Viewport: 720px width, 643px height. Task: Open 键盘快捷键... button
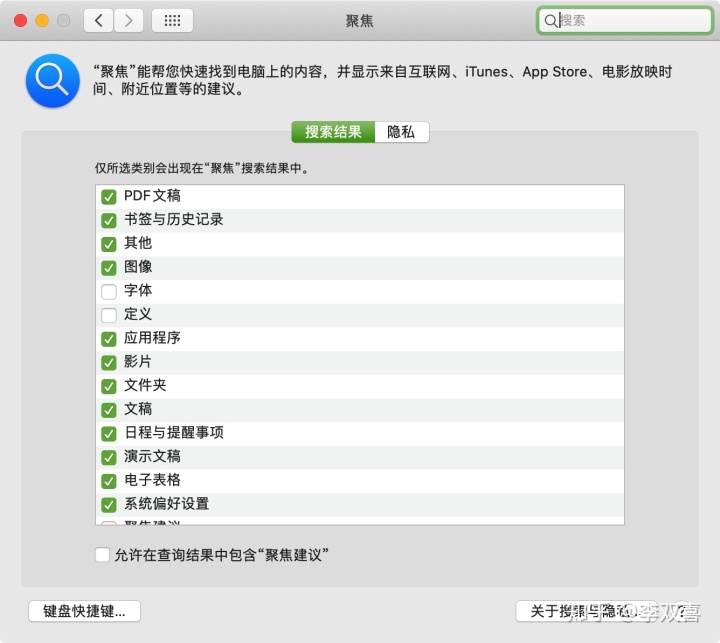(x=84, y=611)
